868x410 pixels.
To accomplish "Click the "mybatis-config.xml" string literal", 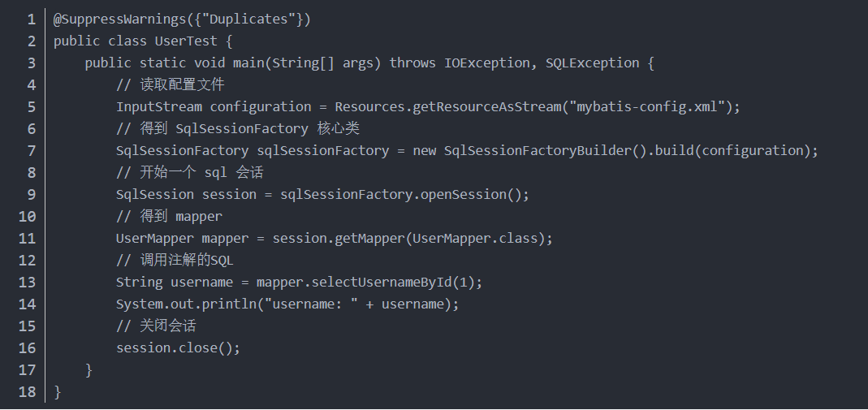I will (646, 107).
